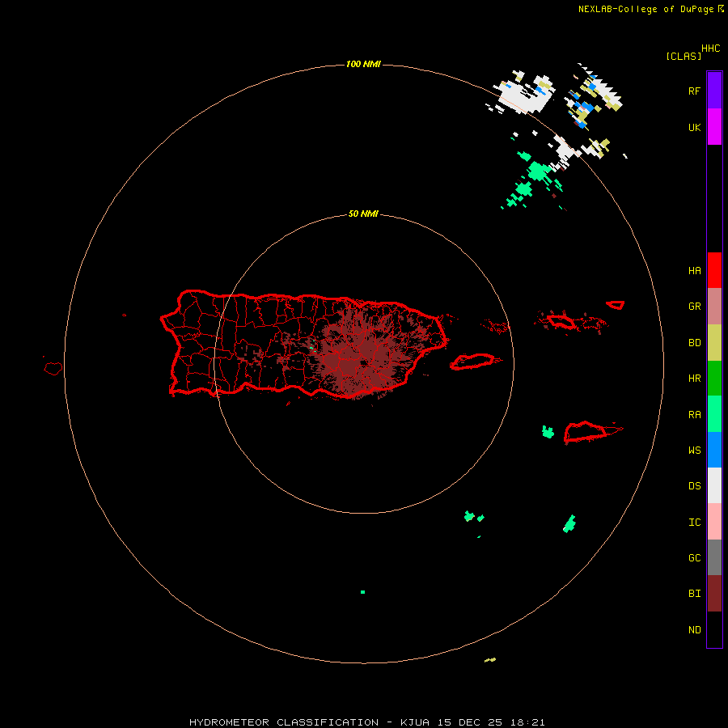Viewport: 728px width, 728px height.
Task: Click the DS legend label
Action: point(694,486)
